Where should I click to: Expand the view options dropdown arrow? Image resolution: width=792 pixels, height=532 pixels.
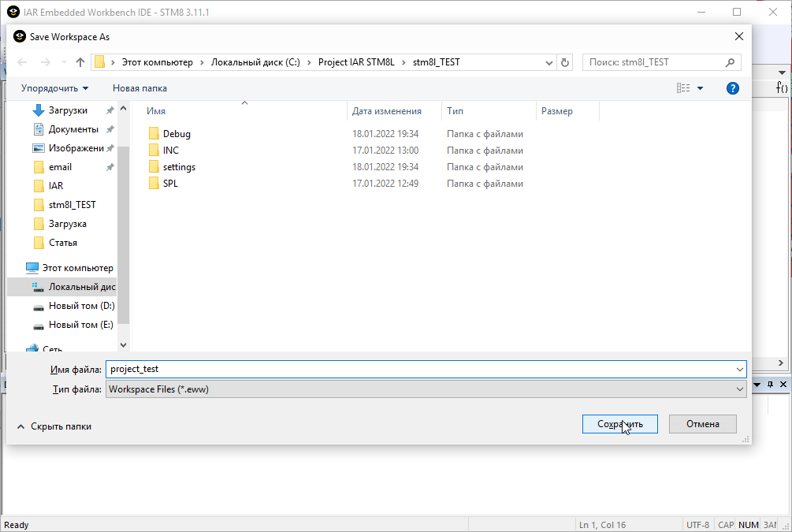point(700,88)
